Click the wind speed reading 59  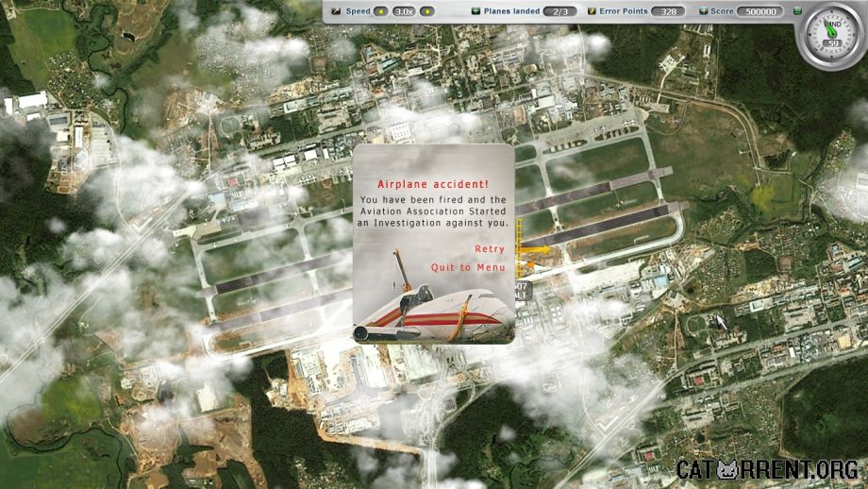(832, 43)
